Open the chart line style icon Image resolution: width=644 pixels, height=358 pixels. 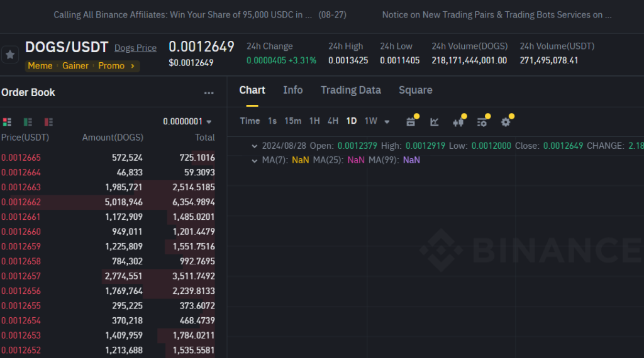click(434, 122)
